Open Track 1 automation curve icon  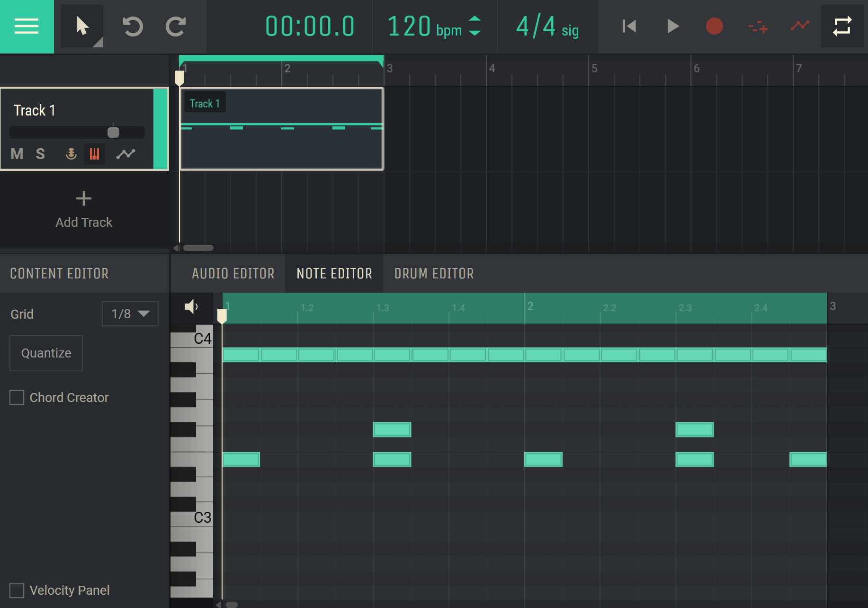tap(126, 154)
